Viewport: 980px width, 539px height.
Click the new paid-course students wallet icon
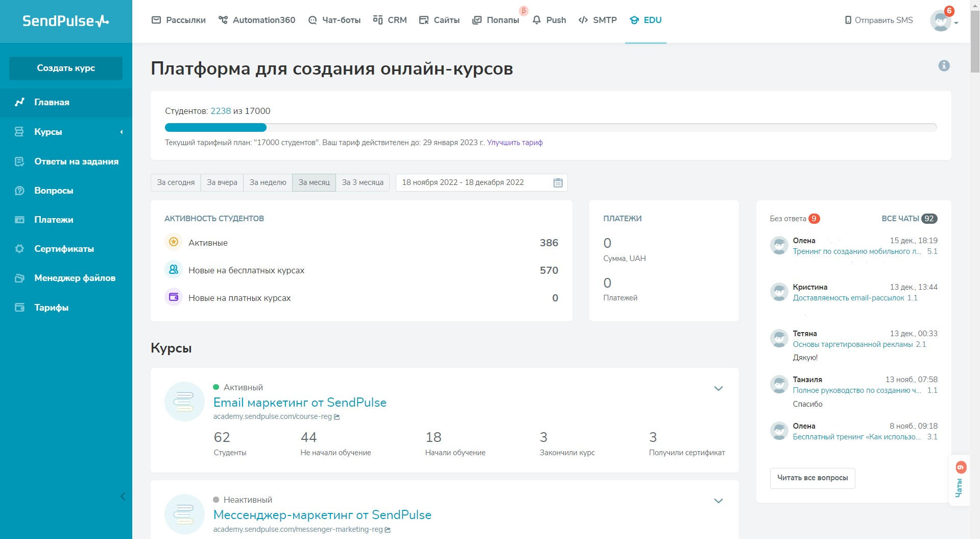coord(174,297)
